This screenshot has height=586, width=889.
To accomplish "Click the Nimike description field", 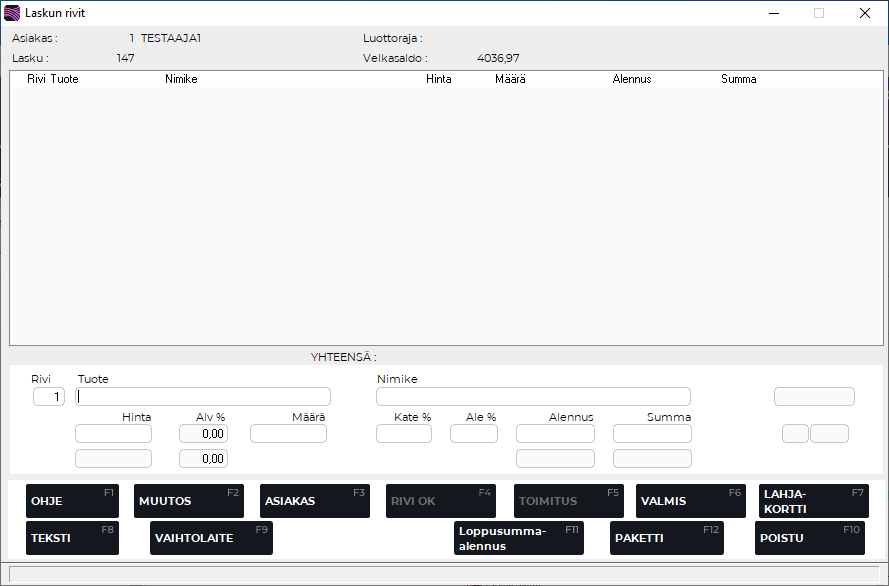I will point(533,396).
